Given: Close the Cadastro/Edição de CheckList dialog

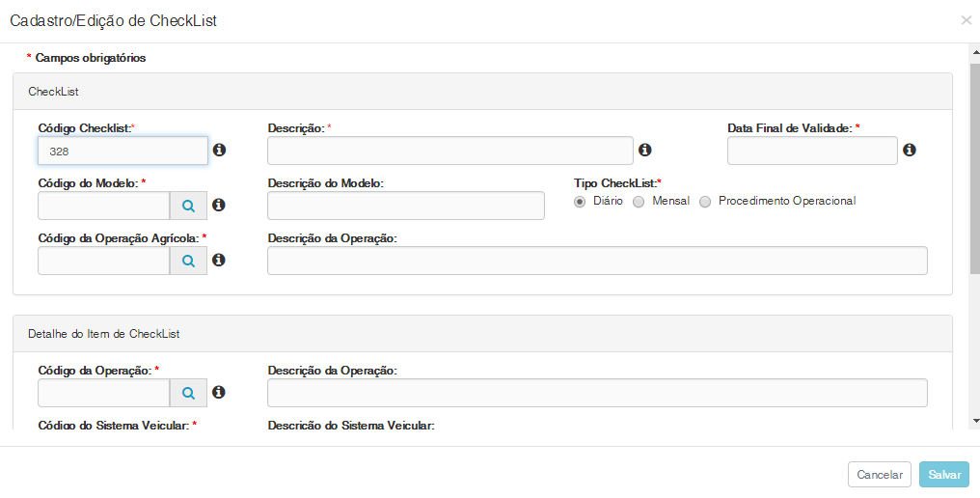Looking at the screenshot, I should click(x=966, y=20).
